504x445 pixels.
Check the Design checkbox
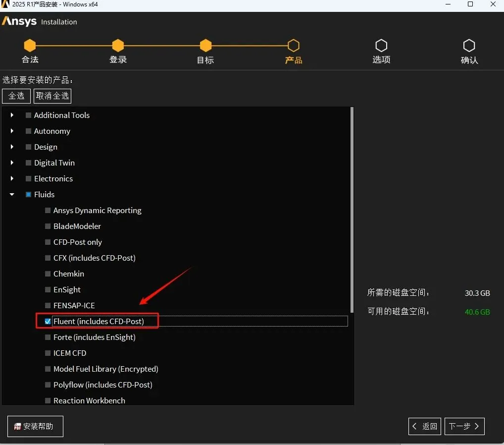28,147
